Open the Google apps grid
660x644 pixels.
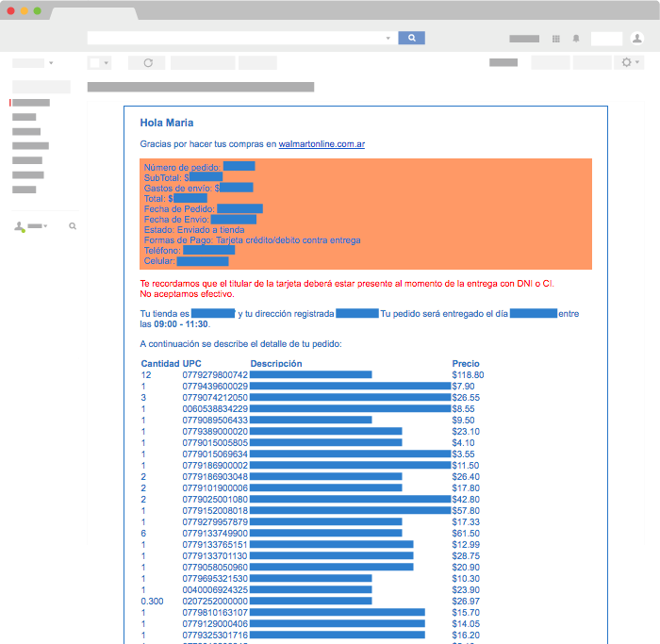click(555, 39)
